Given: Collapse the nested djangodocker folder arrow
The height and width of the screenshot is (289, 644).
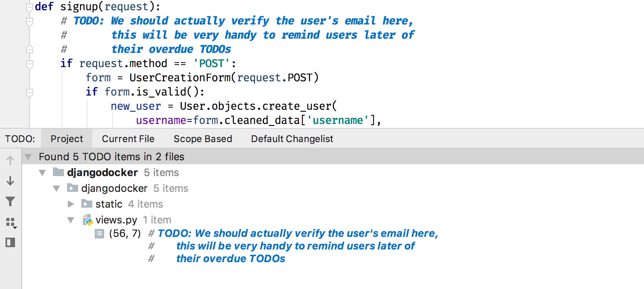Looking at the screenshot, I should 56,188.
